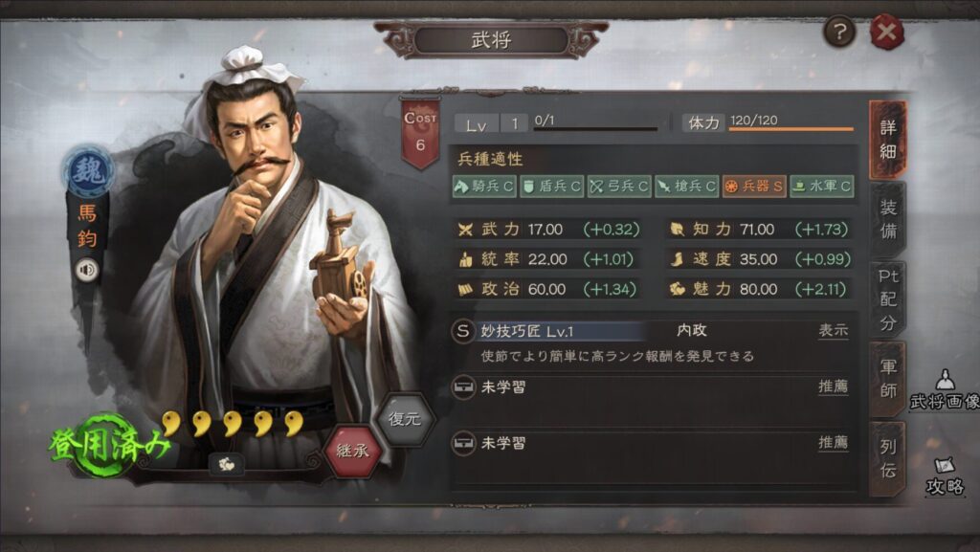Tap the 魏 faction emblem
Viewport: 980px width, 552px height.
point(89,171)
